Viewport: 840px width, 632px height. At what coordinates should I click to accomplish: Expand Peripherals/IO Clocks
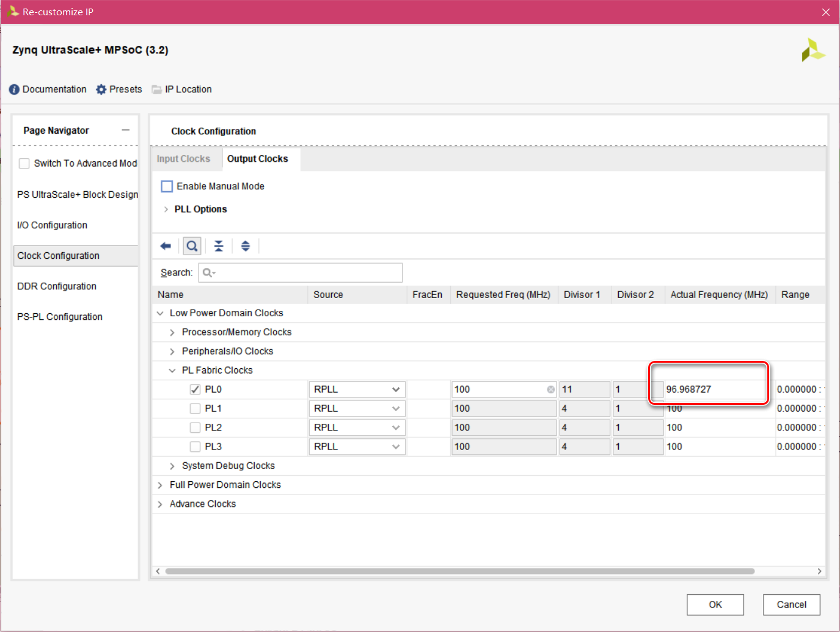(172, 351)
